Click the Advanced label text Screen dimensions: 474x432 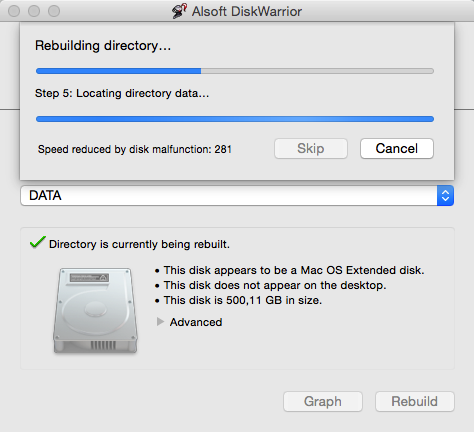pyautogui.click(x=196, y=322)
